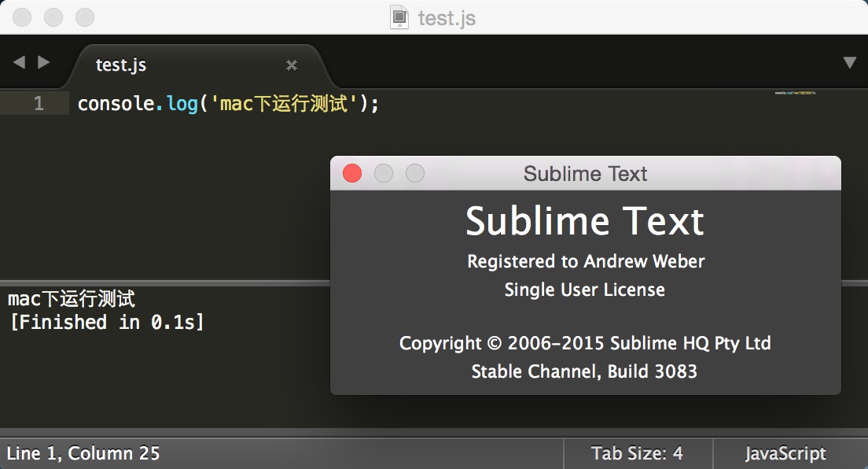Screen dimensions: 868x469
Task: Click the copyright line in about dialog
Action: click(585, 343)
